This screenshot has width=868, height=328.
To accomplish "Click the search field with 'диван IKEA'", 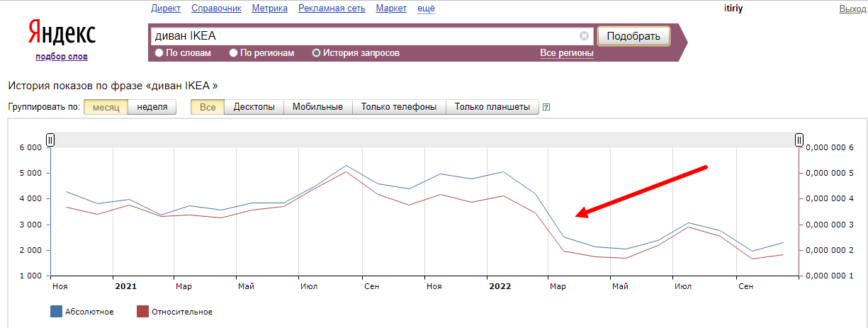I will pyautogui.click(x=361, y=36).
